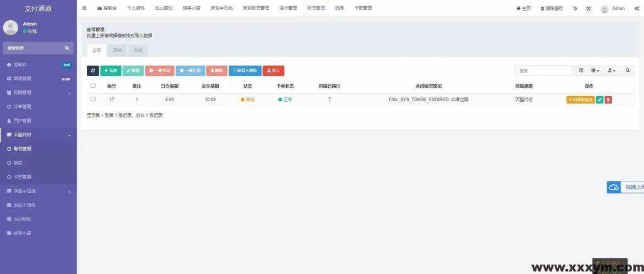Click the table view toggle icon
Image resolution: width=644 pixels, height=274 pixels.
click(x=581, y=71)
